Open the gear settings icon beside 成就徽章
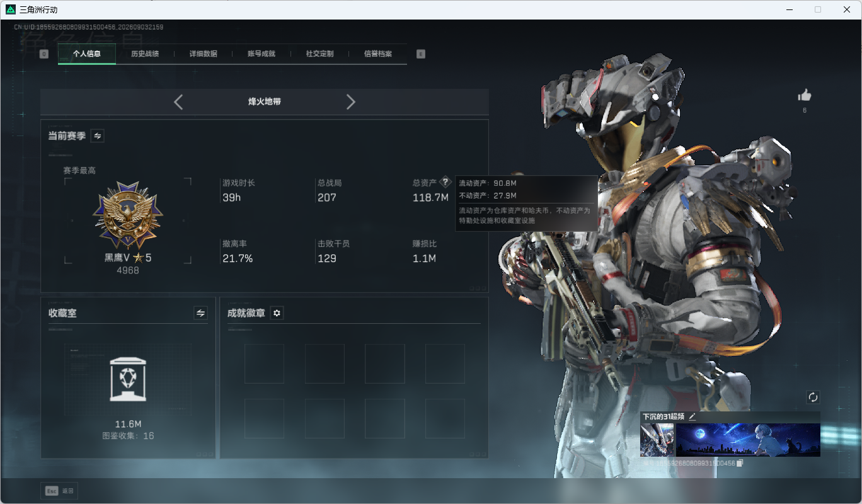Viewport: 862px width, 504px height. (277, 312)
